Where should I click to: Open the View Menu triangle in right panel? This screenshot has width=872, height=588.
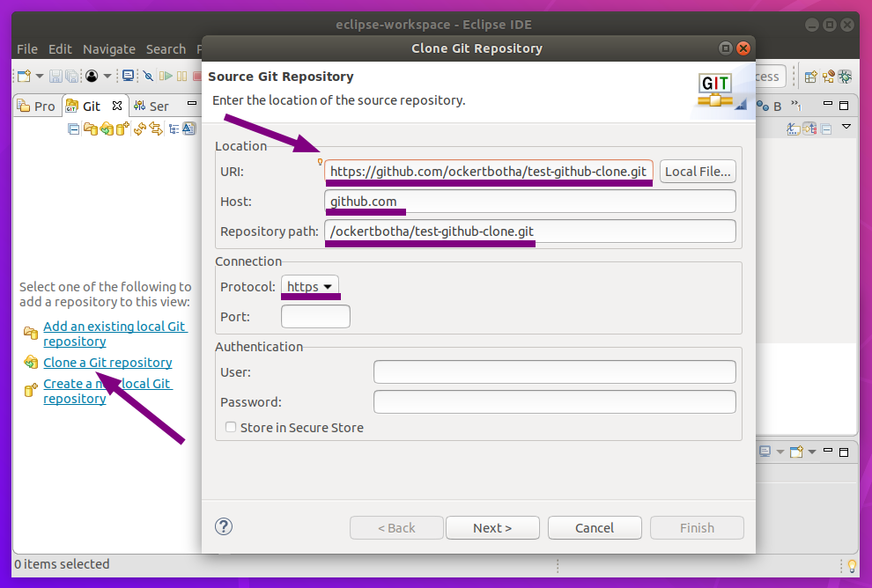(846, 128)
